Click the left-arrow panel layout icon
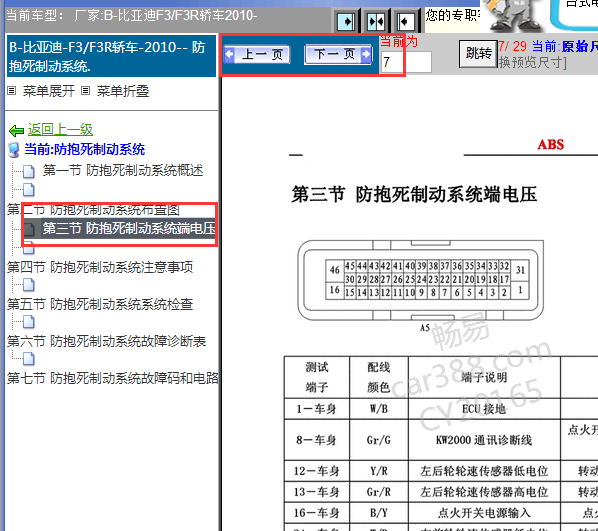 (405, 21)
